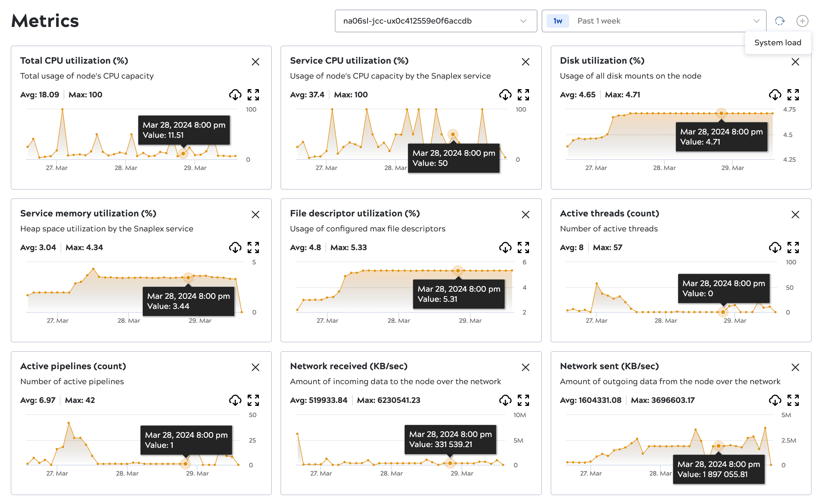Close the Network received chart
The image size is (822, 504).
pyautogui.click(x=525, y=367)
